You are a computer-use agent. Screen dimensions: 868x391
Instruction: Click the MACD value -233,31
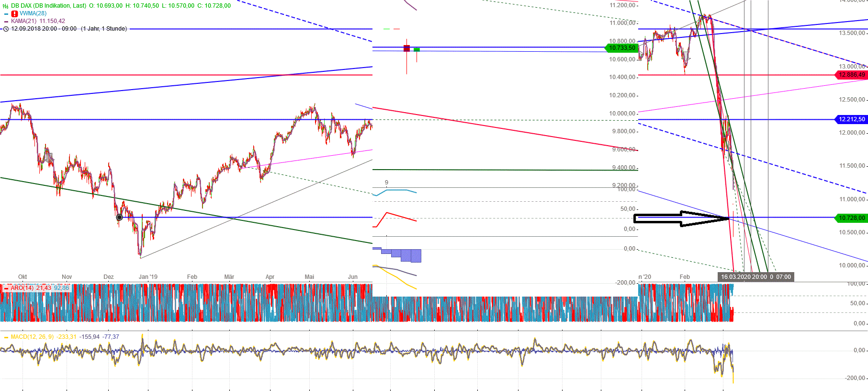66,337
